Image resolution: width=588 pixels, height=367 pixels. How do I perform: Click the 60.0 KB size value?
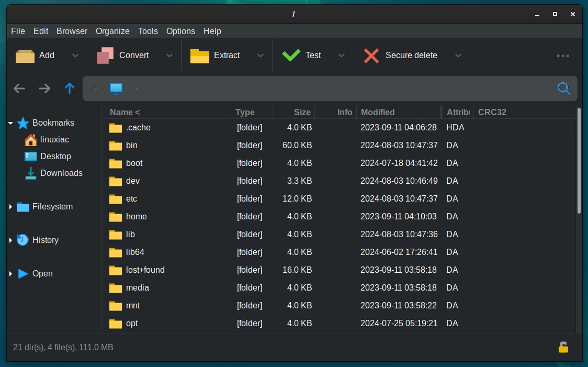(x=297, y=145)
